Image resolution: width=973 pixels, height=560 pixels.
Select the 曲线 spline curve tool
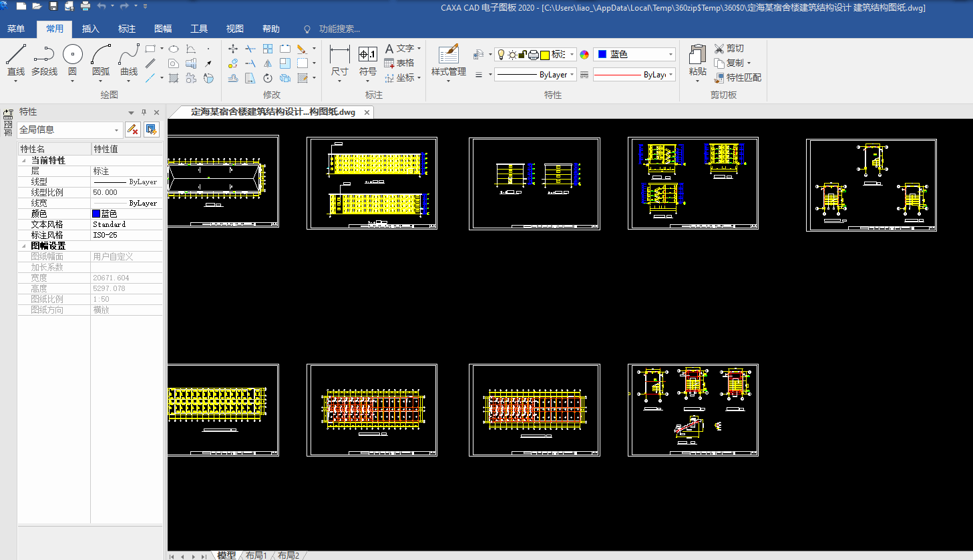click(x=129, y=60)
